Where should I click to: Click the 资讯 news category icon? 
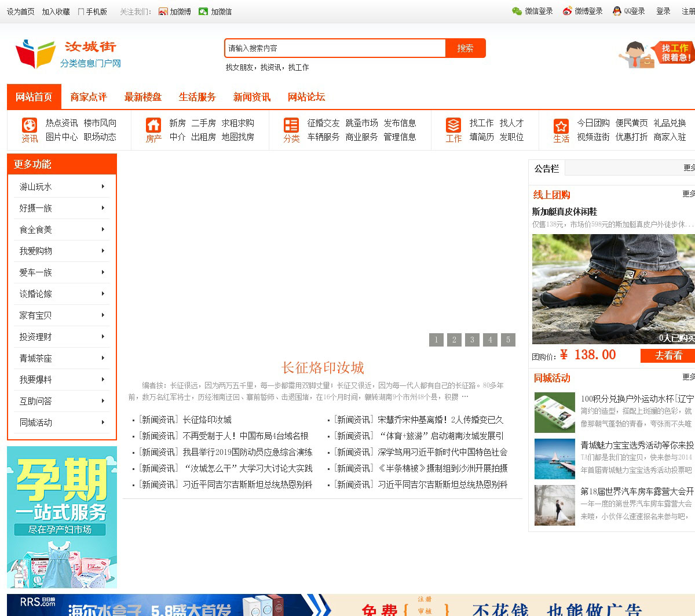(x=30, y=125)
